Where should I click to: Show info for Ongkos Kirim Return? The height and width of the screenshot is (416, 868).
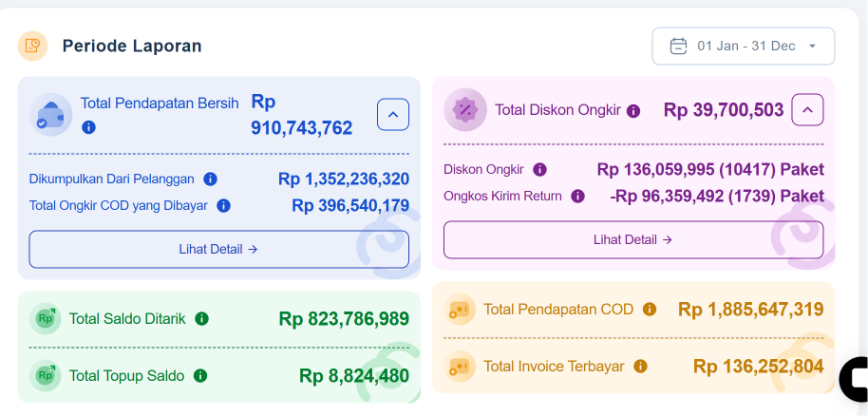[x=577, y=196]
